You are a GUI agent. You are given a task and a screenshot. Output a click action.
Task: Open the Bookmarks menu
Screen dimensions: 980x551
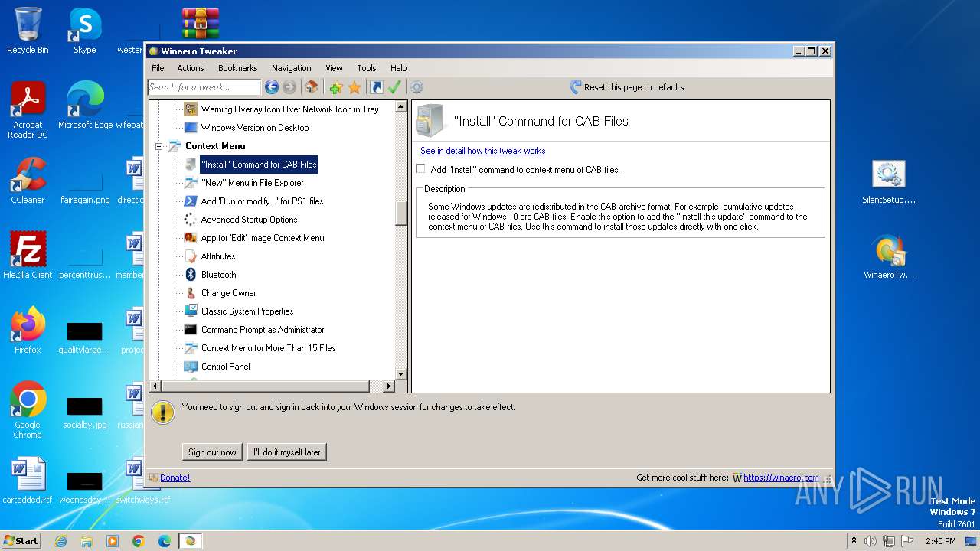pos(238,68)
